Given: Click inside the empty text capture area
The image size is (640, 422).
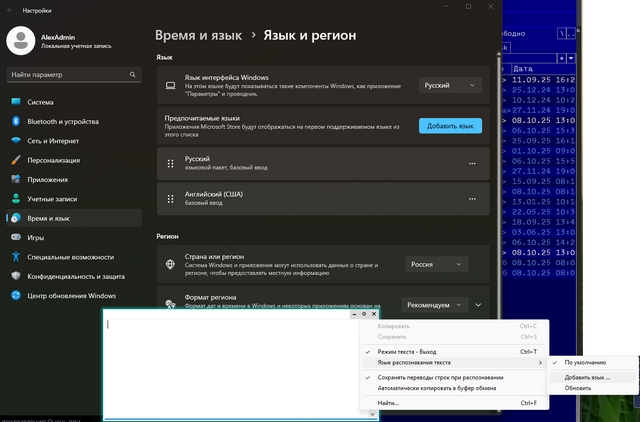Looking at the screenshot, I should 230,365.
